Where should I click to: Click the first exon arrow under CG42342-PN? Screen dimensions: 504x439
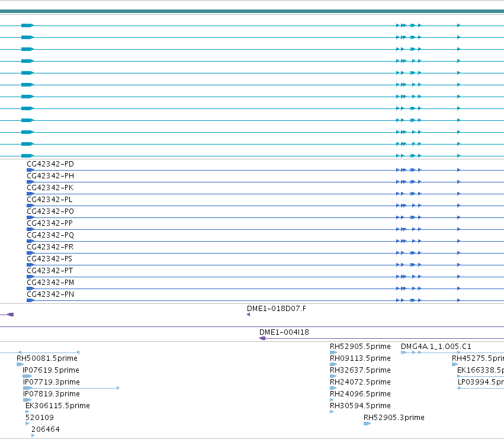[x=31, y=300]
